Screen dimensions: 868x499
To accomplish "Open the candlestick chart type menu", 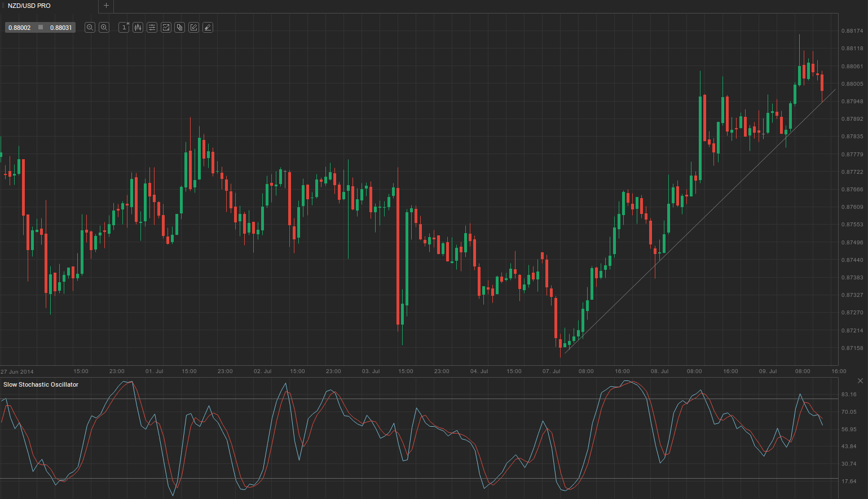I will [138, 27].
